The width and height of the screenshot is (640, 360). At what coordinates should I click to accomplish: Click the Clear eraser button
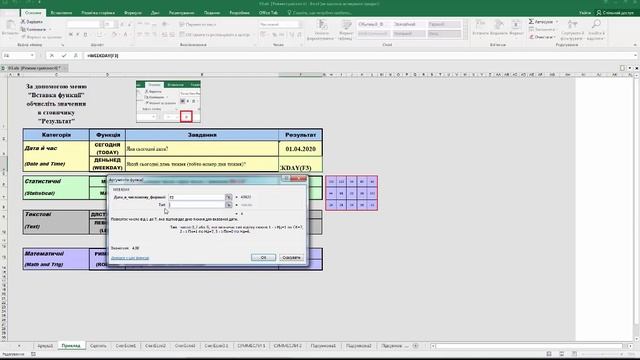tap(542, 37)
